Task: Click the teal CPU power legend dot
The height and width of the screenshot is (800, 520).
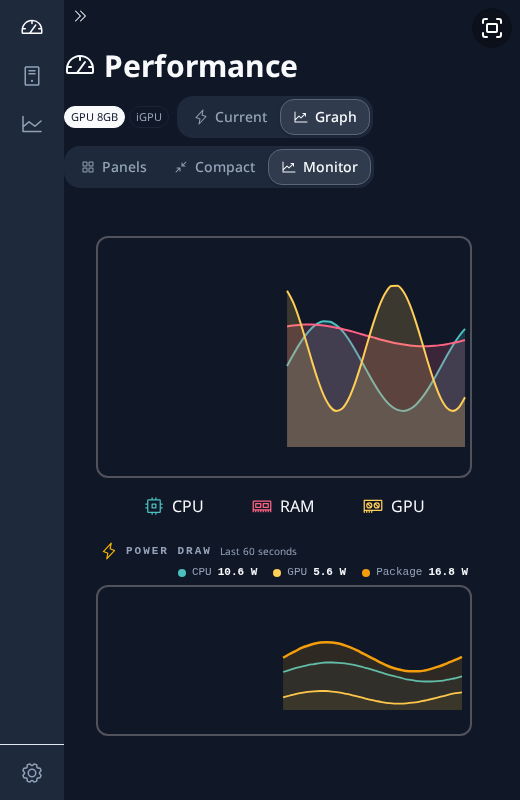Action: click(182, 573)
